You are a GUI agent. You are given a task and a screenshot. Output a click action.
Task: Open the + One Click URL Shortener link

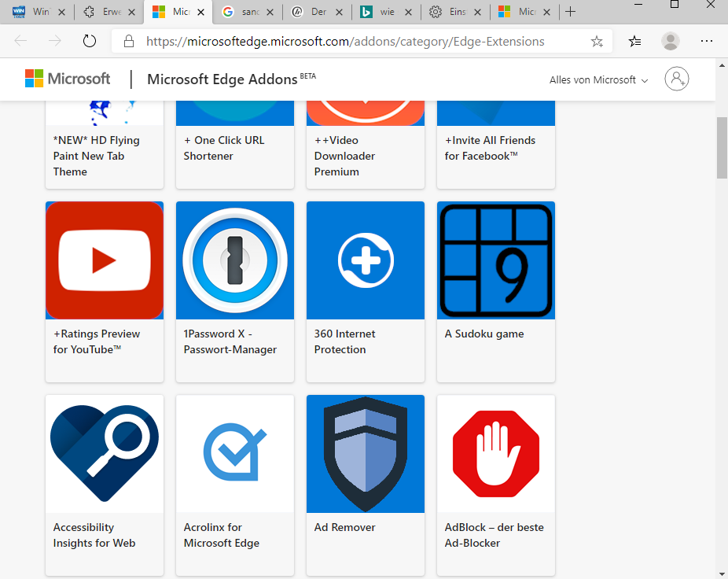pos(224,148)
